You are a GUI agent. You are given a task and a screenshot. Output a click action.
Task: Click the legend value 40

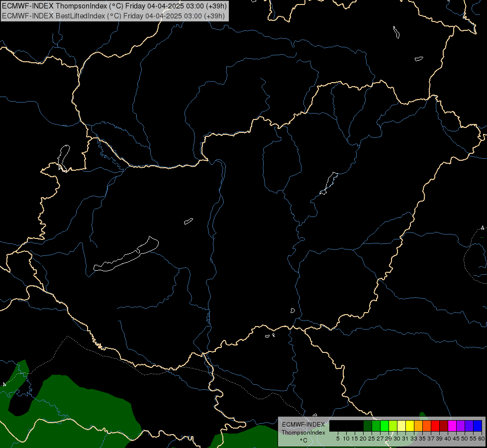[x=448, y=439]
